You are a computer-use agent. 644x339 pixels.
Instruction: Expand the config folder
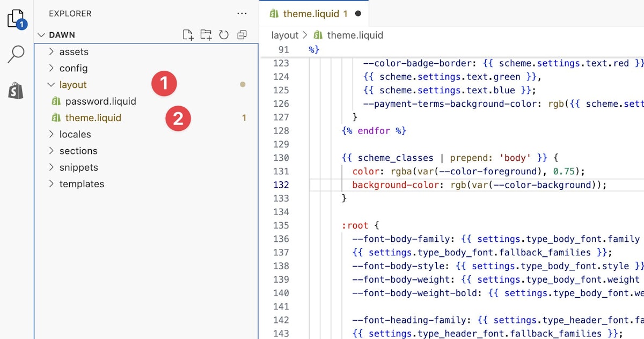tap(73, 69)
